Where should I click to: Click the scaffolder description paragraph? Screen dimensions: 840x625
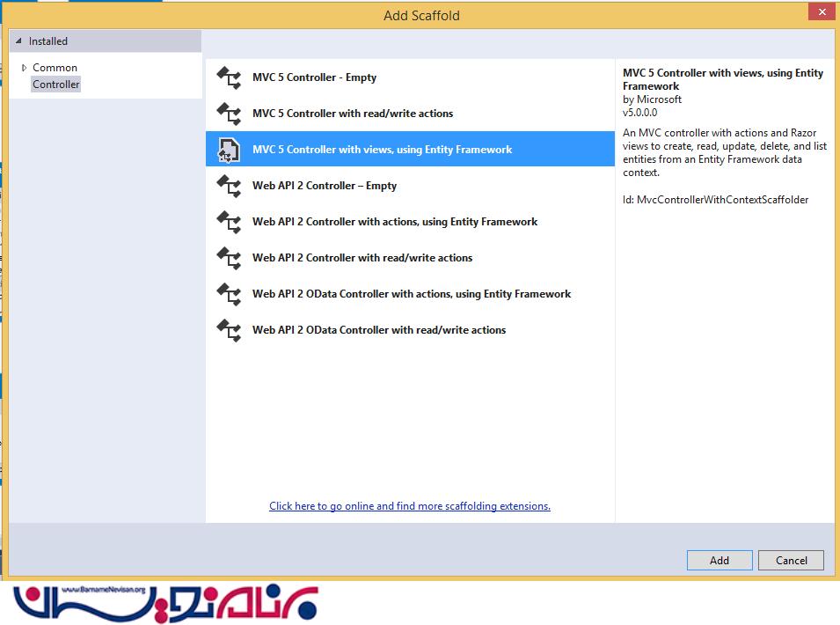click(724, 152)
